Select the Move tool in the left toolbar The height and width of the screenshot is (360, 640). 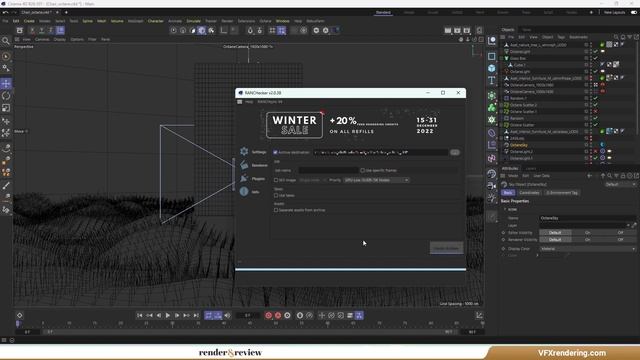tap(6, 84)
